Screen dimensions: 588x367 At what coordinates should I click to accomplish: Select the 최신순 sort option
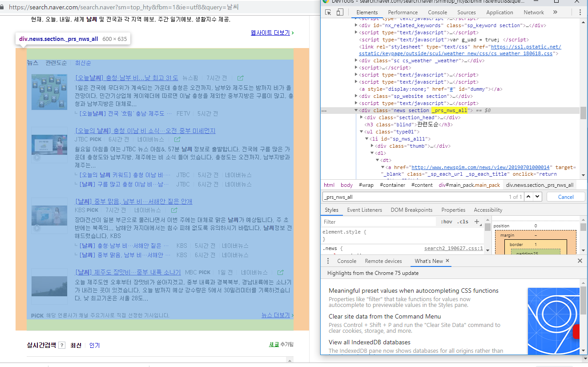(x=83, y=63)
